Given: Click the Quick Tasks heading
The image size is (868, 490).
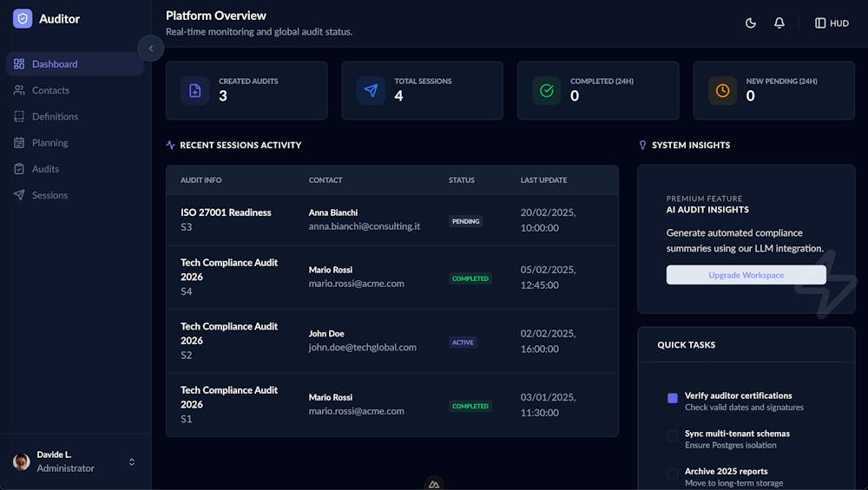Looking at the screenshot, I should (x=687, y=345).
